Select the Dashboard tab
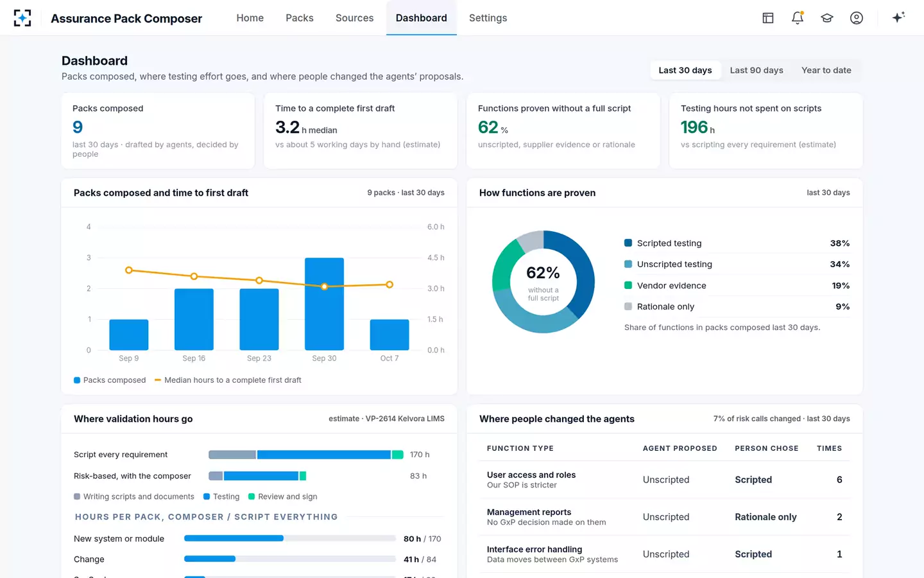Image resolution: width=924 pixels, height=578 pixels. (x=422, y=18)
